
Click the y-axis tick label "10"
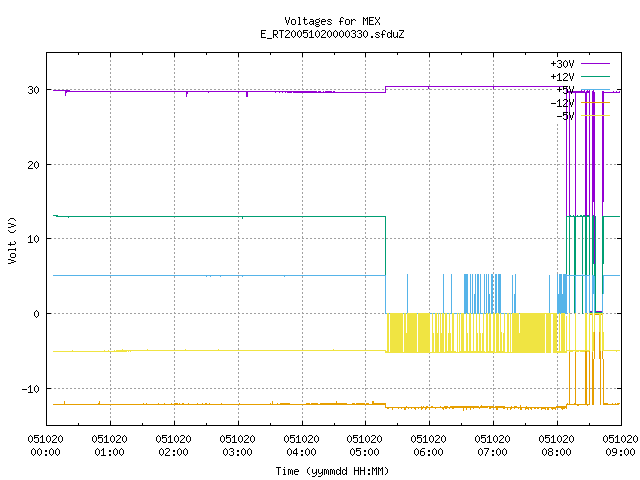pos(33,239)
